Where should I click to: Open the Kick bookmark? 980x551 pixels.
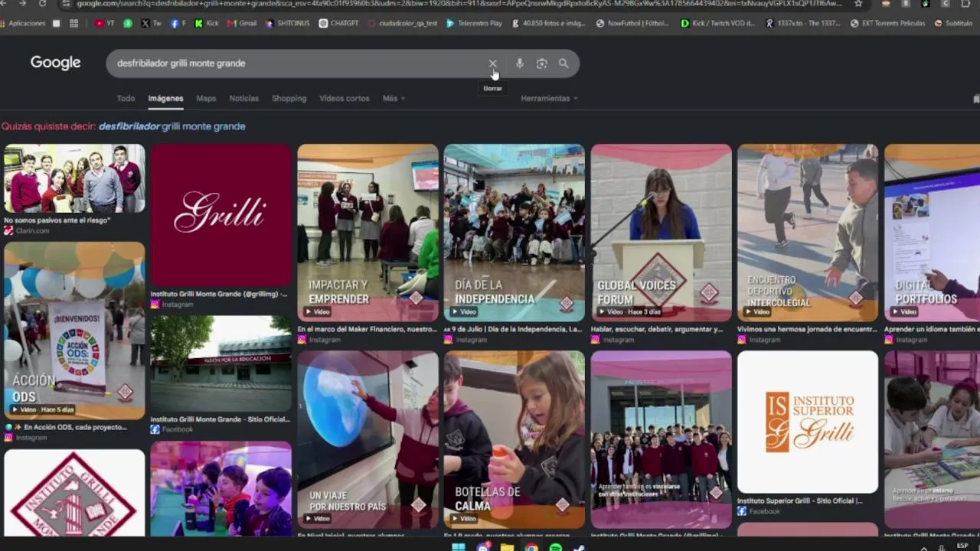click(x=207, y=24)
